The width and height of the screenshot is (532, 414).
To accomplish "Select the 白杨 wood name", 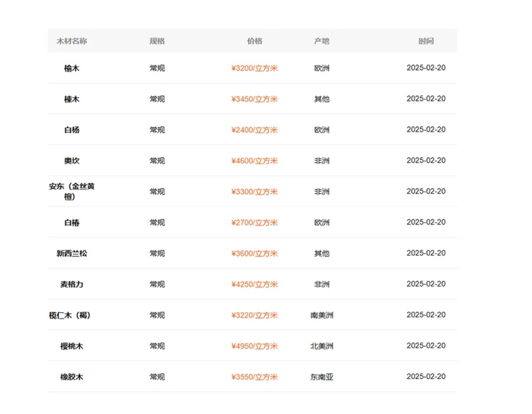I will 72,130.
